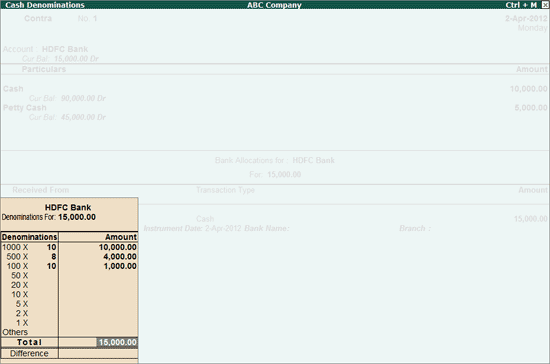Screen dimensions: 550x364
Task: Click the 4,000.00 amount for 500 notes
Action: (x=120, y=257)
